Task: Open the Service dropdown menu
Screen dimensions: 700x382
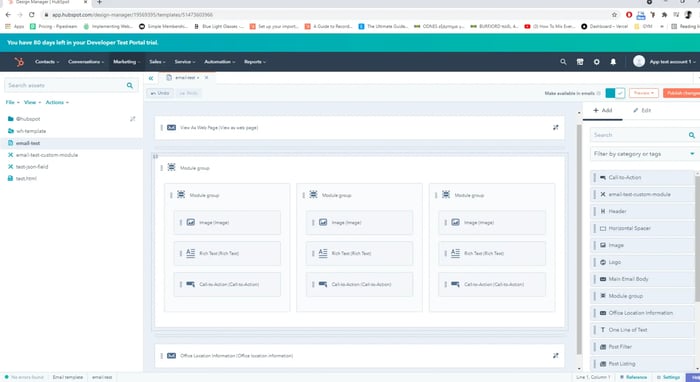Action: click(185, 62)
